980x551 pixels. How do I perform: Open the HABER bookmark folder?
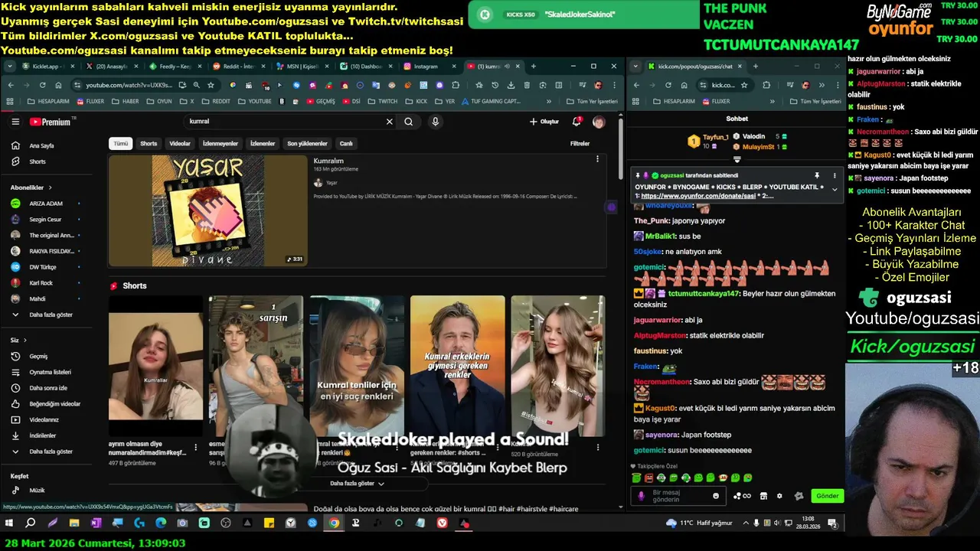[x=125, y=101]
